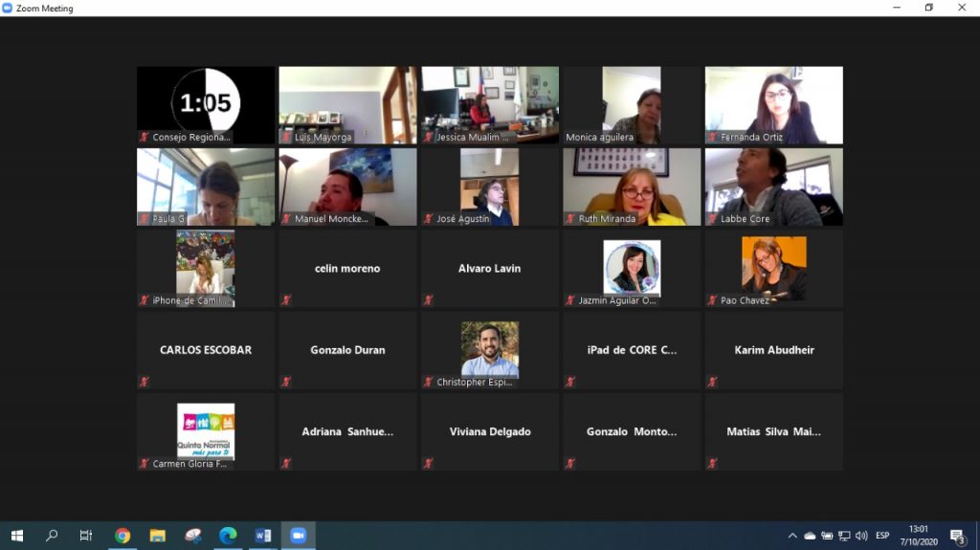The height and width of the screenshot is (550, 980).
Task: Open Google Chrome from the taskbar
Action: tap(122, 536)
